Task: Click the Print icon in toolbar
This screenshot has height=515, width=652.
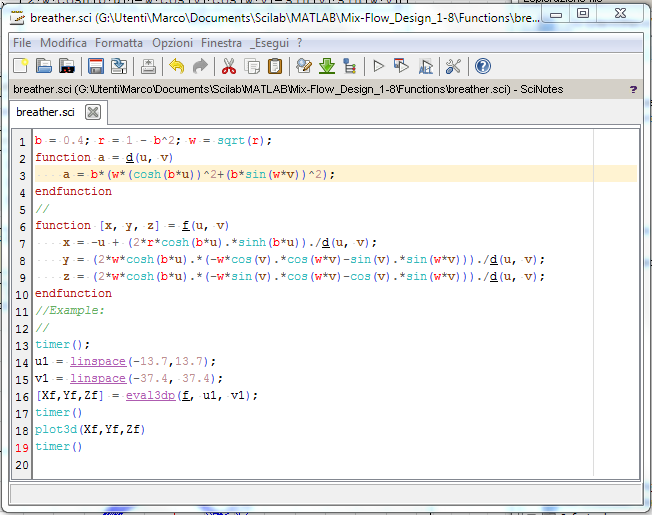Action: [148, 66]
